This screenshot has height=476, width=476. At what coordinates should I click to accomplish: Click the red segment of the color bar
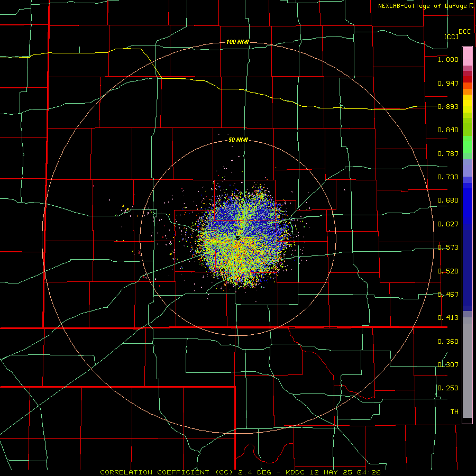[467, 79]
